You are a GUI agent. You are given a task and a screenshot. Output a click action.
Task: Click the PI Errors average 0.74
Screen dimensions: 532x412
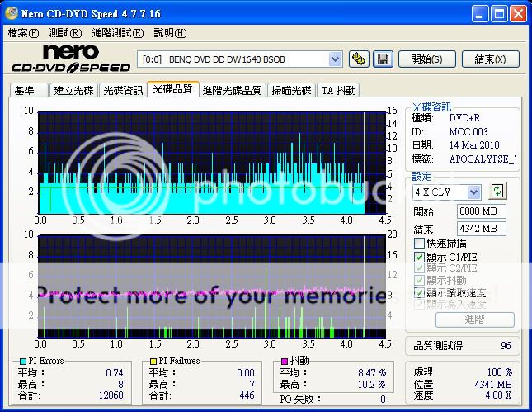(115, 372)
